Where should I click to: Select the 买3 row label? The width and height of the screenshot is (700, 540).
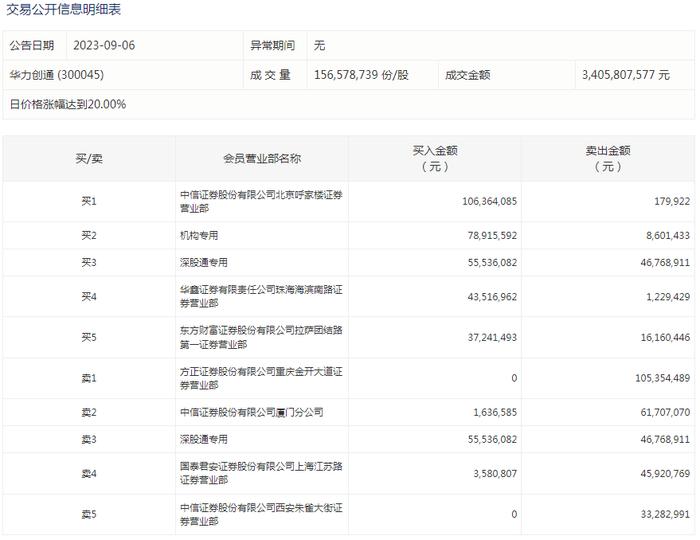tap(89, 262)
